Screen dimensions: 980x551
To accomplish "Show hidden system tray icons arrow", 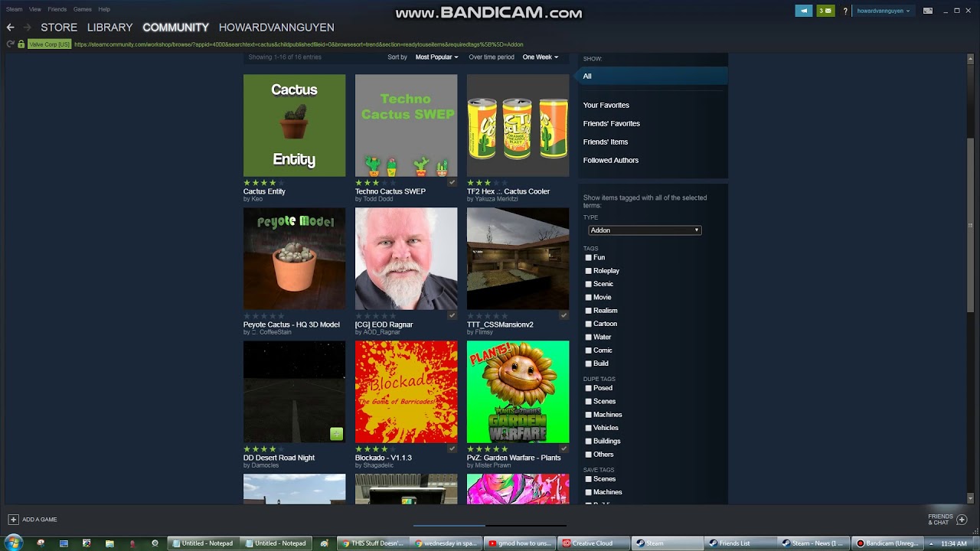I will coord(932,543).
